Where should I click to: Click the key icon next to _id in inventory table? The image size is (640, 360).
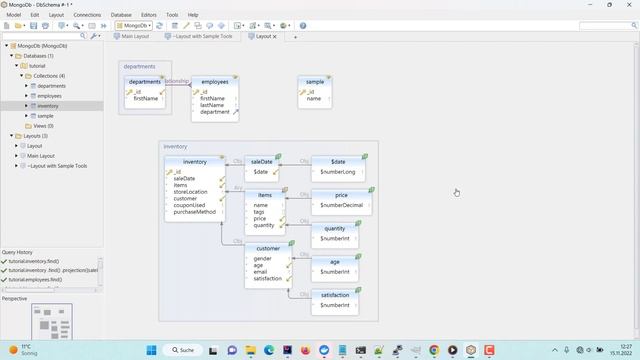click(x=169, y=172)
